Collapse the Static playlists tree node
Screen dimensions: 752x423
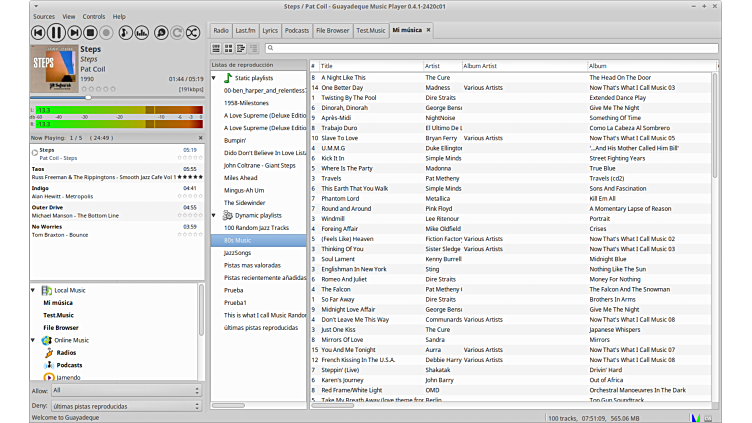tap(214, 78)
